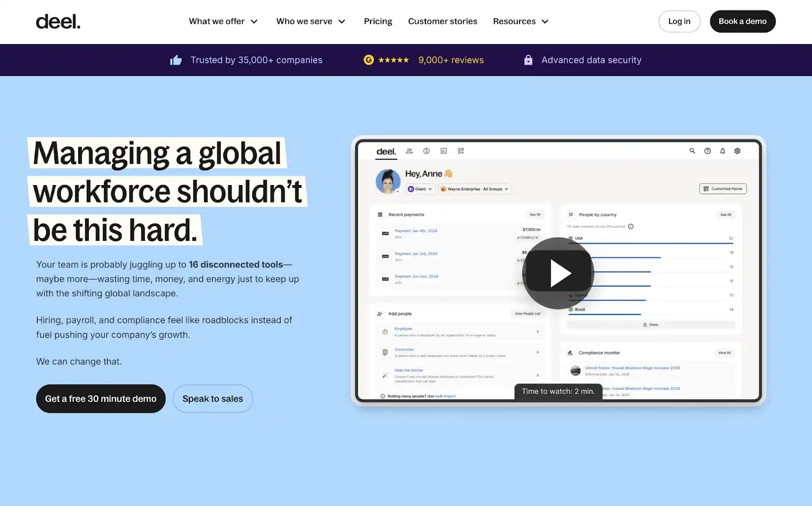Click the thumbs up trust icon

pyautogui.click(x=176, y=60)
